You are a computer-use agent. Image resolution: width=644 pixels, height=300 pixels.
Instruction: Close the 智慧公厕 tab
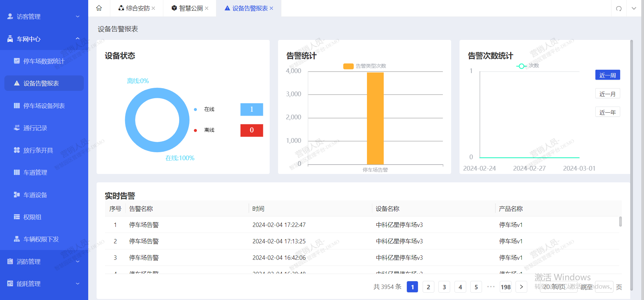[x=207, y=8]
